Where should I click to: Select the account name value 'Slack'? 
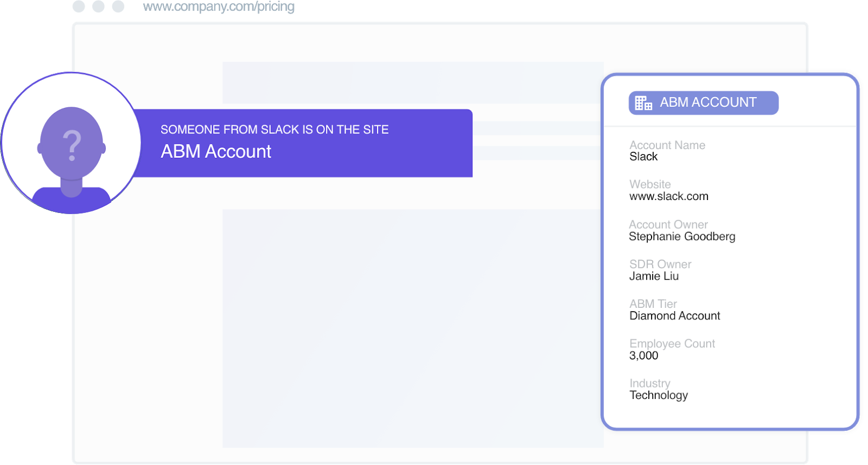tap(643, 157)
